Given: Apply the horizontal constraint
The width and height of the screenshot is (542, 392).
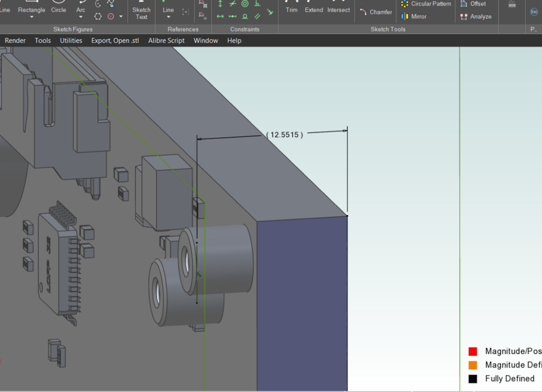Looking at the screenshot, I should point(220,16).
